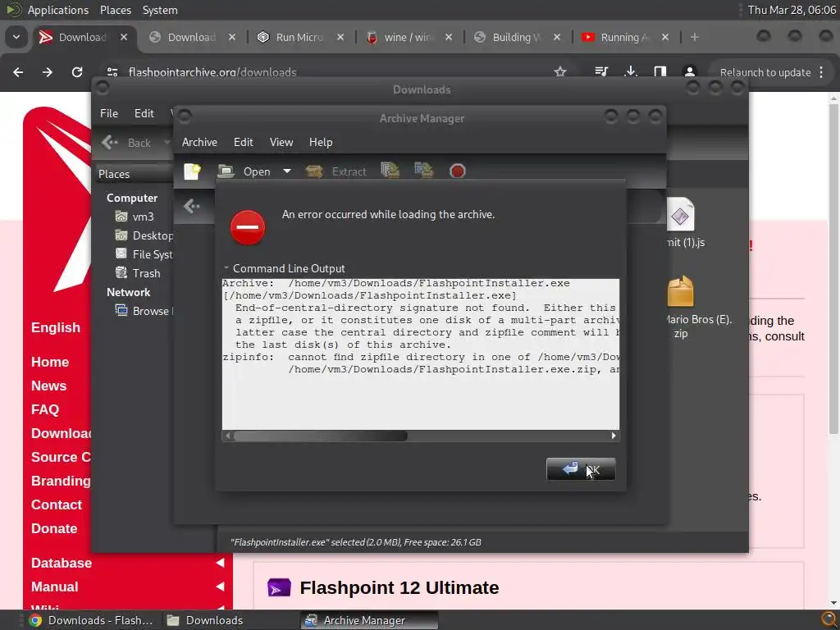Click the Home link on Flashpoint site

[50, 362]
